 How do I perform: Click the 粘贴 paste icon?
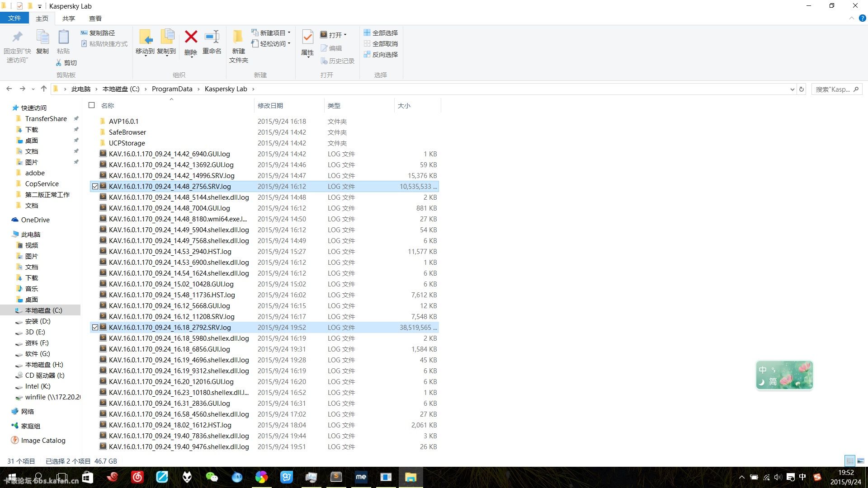click(x=63, y=37)
